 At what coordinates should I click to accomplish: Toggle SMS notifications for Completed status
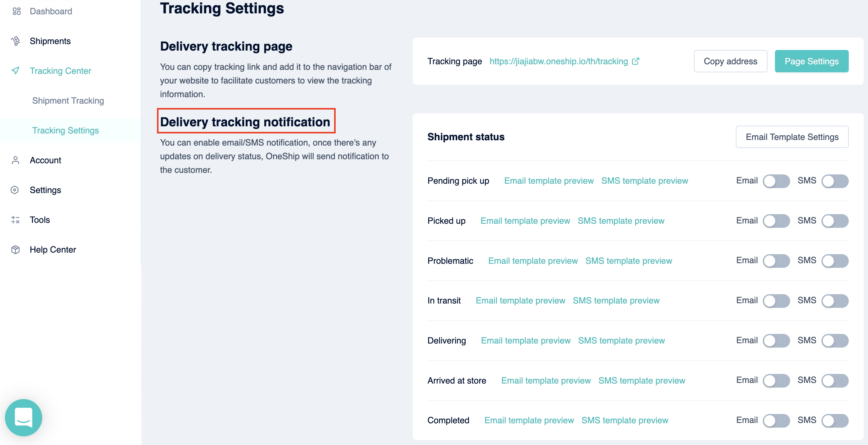click(834, 420)
